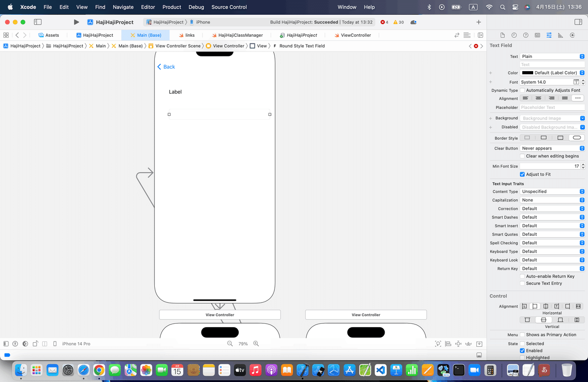The image size is (588, 382).
Task: Switch to the links tab
Action: [186, 35]
